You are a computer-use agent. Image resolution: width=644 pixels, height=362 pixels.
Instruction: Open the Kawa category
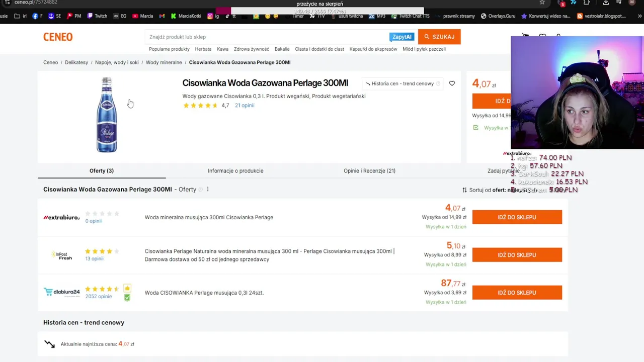click(x=223, y=49)
